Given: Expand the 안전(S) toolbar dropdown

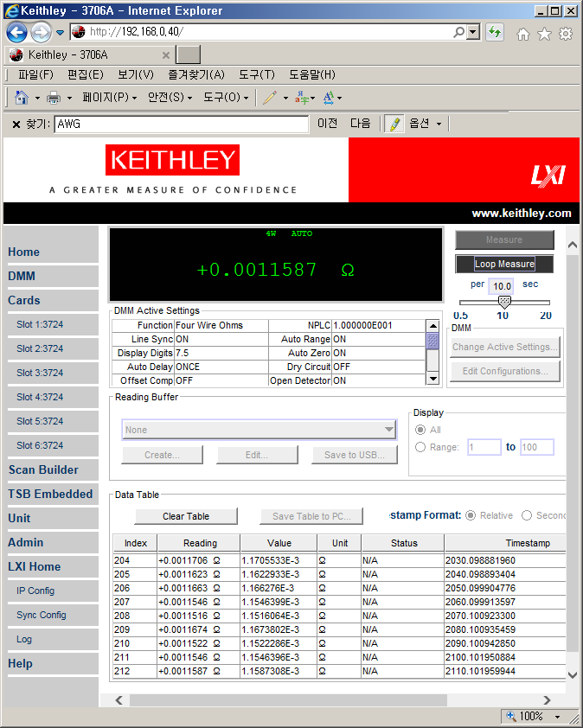Looking at the screenshot, I should click(170, 98).
